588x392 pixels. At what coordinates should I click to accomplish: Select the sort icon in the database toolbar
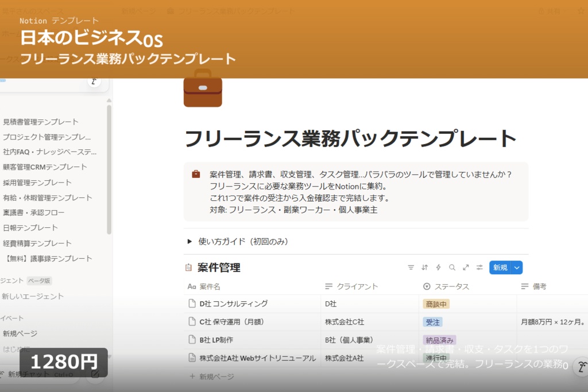click(x=425, y=267)
